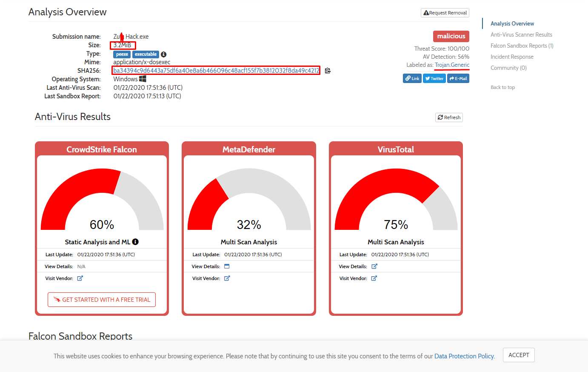Click the VirusTotal card title
The height and width of the screenshot is (372, 588).
pyautogui.click(x=396, y=149)
